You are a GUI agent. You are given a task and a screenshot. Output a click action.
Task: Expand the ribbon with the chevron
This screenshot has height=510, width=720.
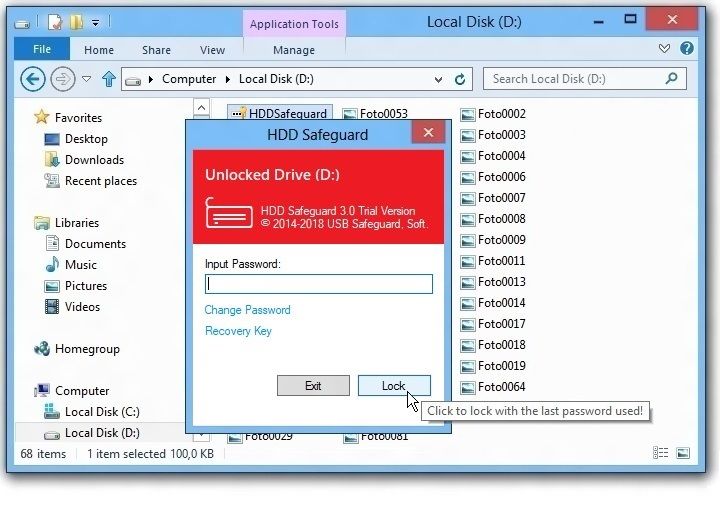(664, 48)
